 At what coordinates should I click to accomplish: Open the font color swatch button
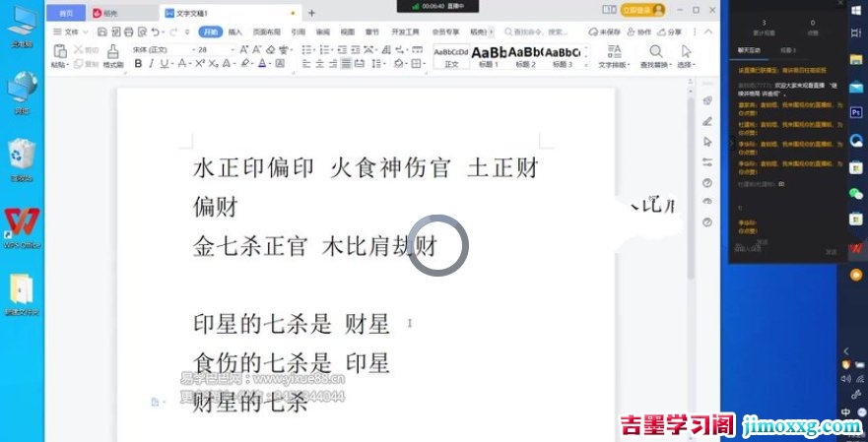262,64
